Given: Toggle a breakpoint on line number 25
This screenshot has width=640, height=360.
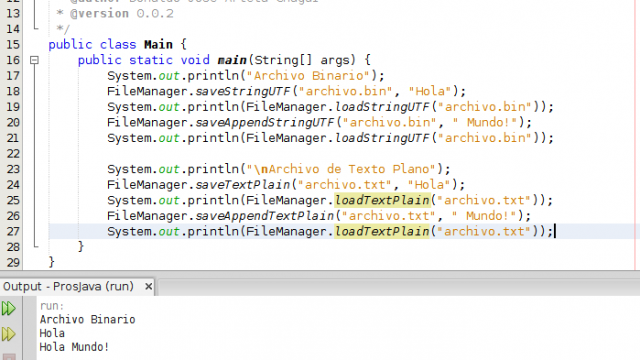Looking at the screenshot, I should 13,200.
